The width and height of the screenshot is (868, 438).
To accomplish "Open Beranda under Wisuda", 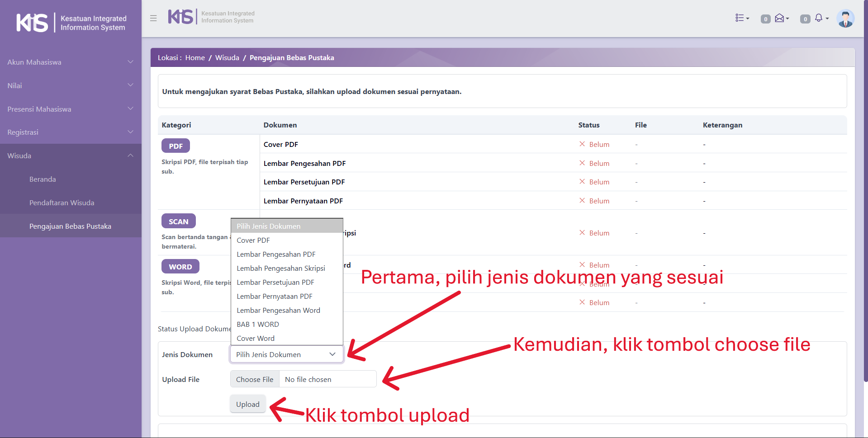I will (43, 179).
